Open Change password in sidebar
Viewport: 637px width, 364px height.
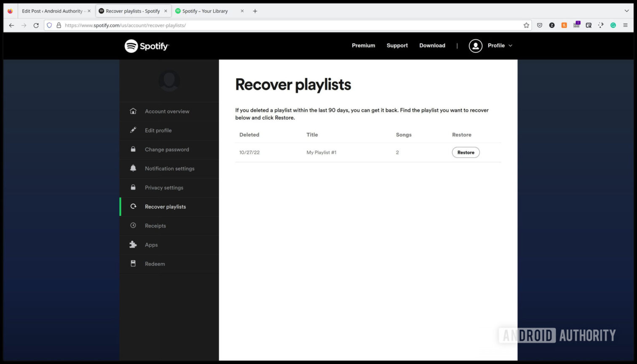[x=167, y=150]
